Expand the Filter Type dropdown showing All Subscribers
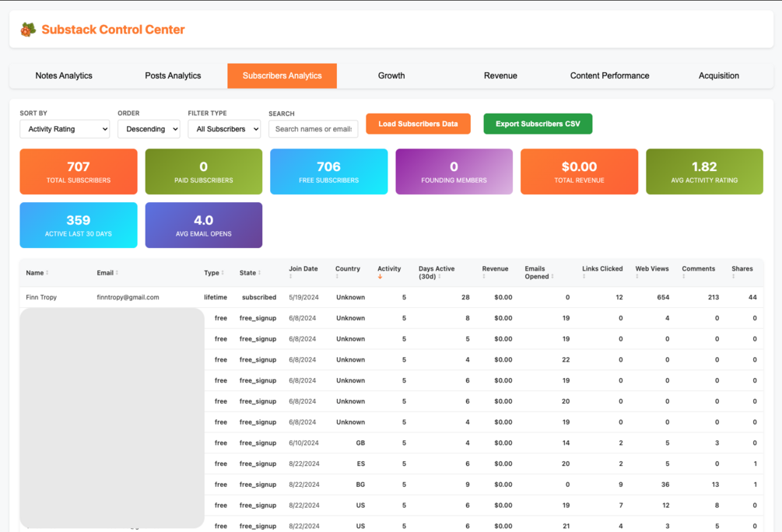The width and height of the screenshot is (782, 532). (224, 129)
